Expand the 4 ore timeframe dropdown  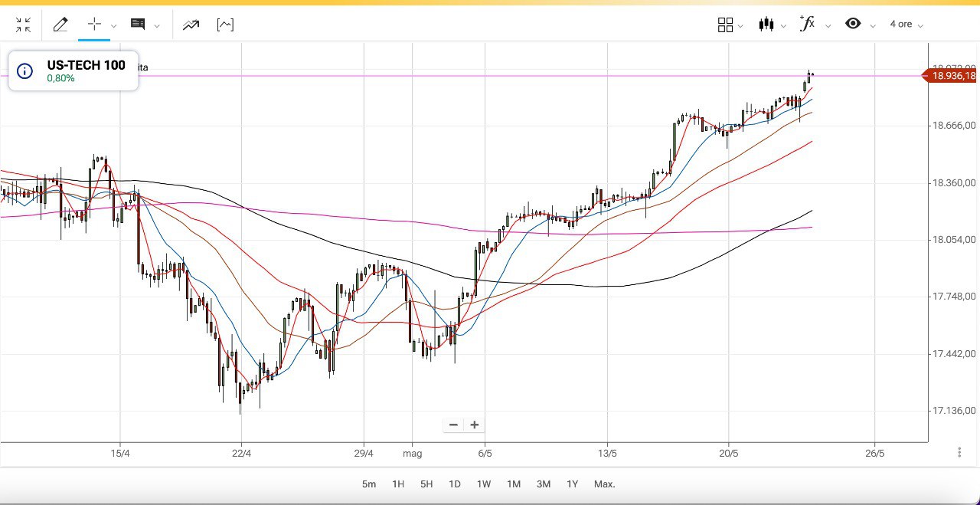point(906,25)
